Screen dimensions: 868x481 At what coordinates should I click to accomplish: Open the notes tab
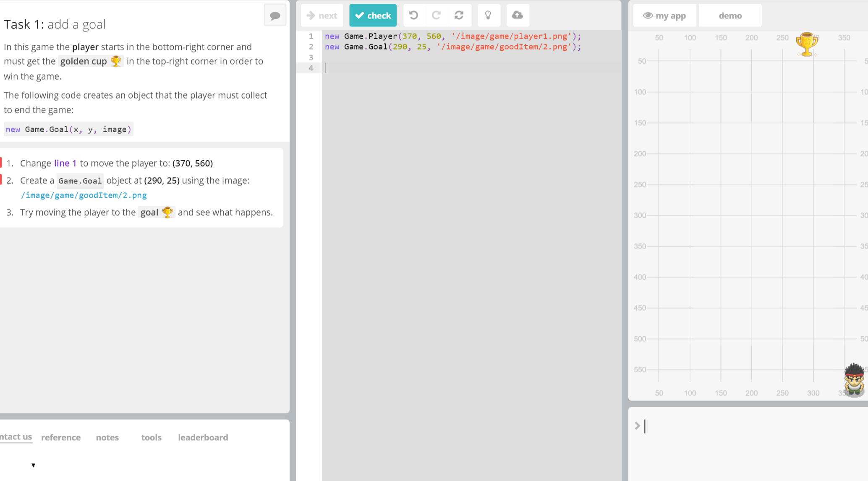click(x=107, y=437)
